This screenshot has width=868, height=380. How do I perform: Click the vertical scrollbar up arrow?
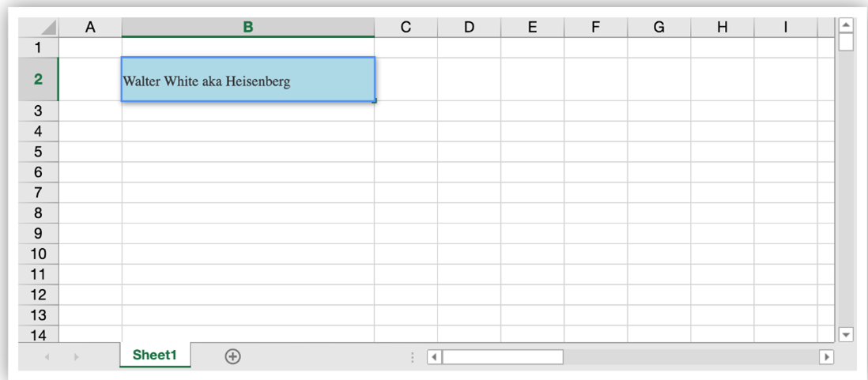coord(846,25)
